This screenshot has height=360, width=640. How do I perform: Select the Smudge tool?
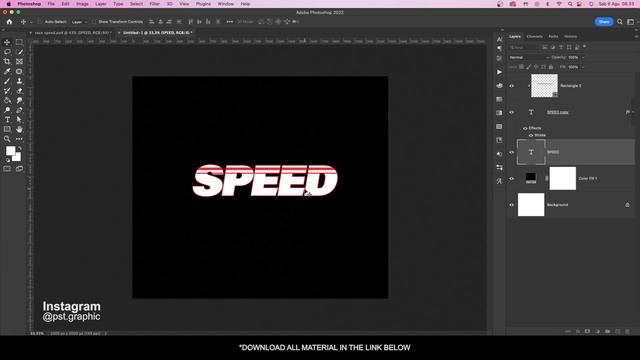coord(19,100)
